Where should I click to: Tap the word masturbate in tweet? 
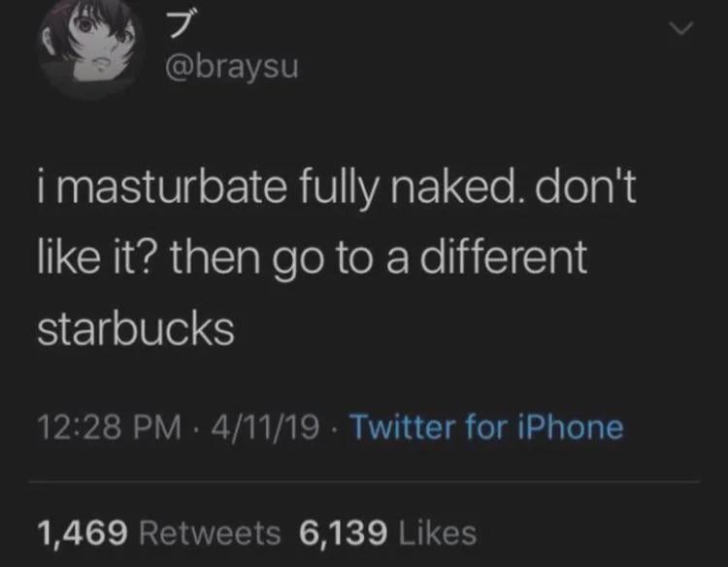(172, 187)
